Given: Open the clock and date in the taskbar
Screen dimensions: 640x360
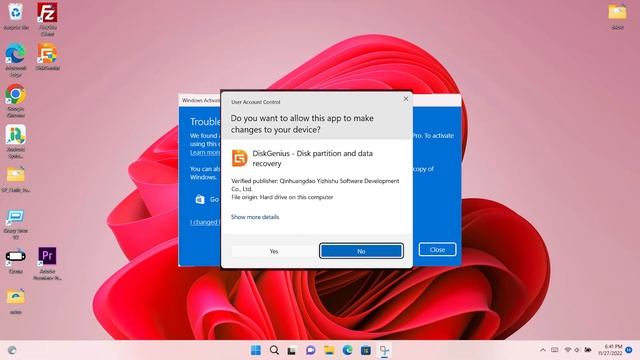Looking at the screenshot, I should tap(610, 350).
